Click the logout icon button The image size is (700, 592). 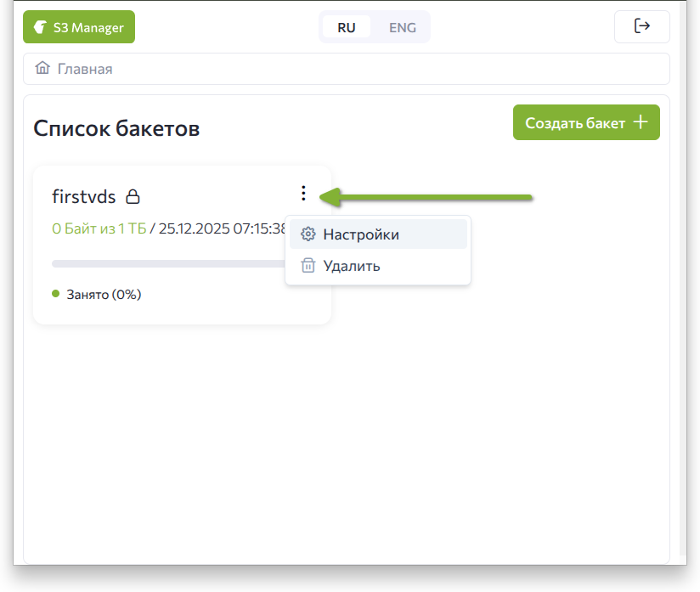tap(641, 26)
